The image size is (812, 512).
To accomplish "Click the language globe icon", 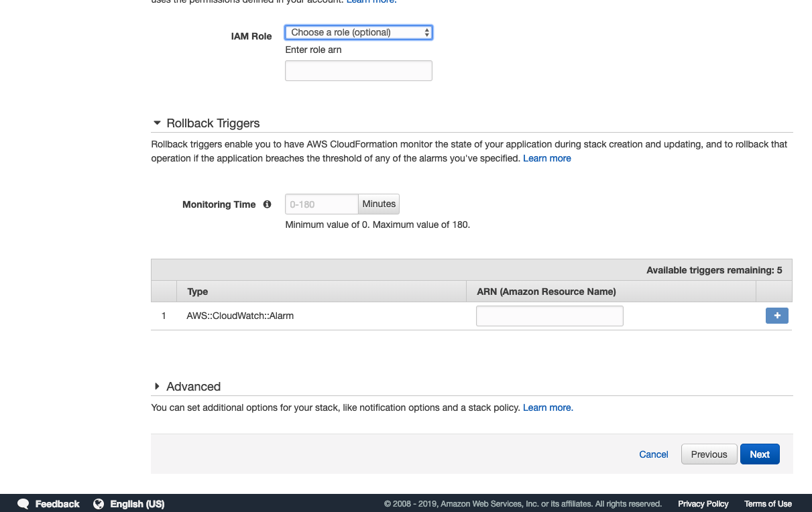I will [99, 504].
